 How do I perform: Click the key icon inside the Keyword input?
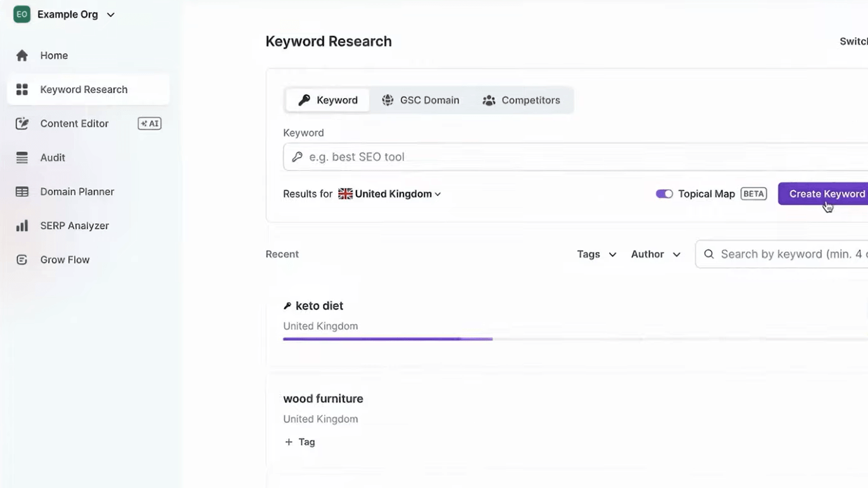click(297, 157)
